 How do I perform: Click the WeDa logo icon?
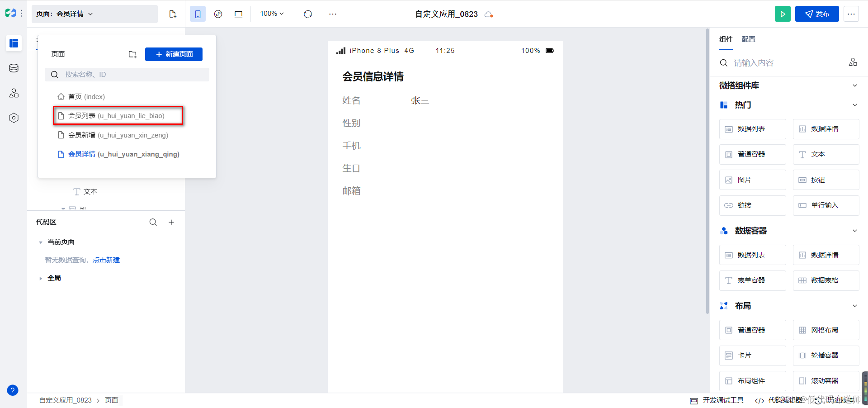[10, 14]
